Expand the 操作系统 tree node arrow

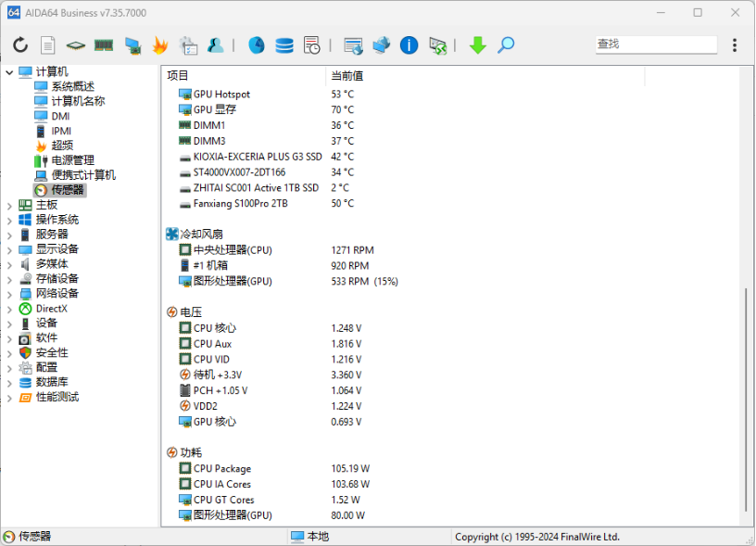click(9, 221)
